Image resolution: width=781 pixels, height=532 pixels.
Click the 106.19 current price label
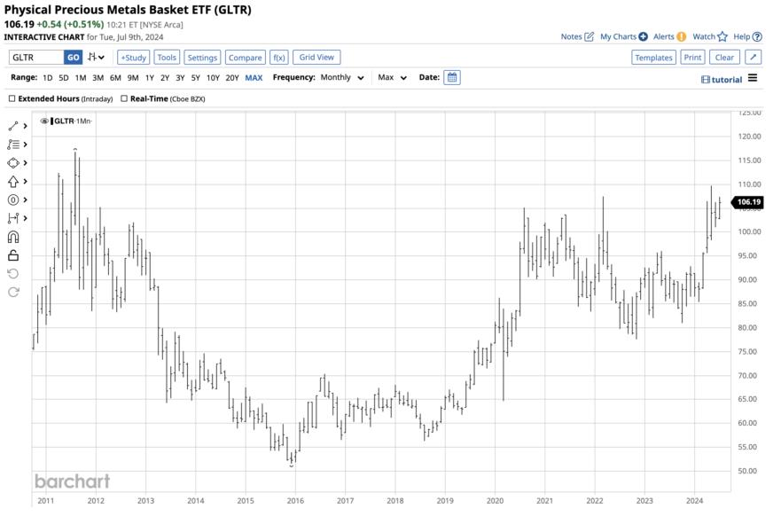[747, 202]
